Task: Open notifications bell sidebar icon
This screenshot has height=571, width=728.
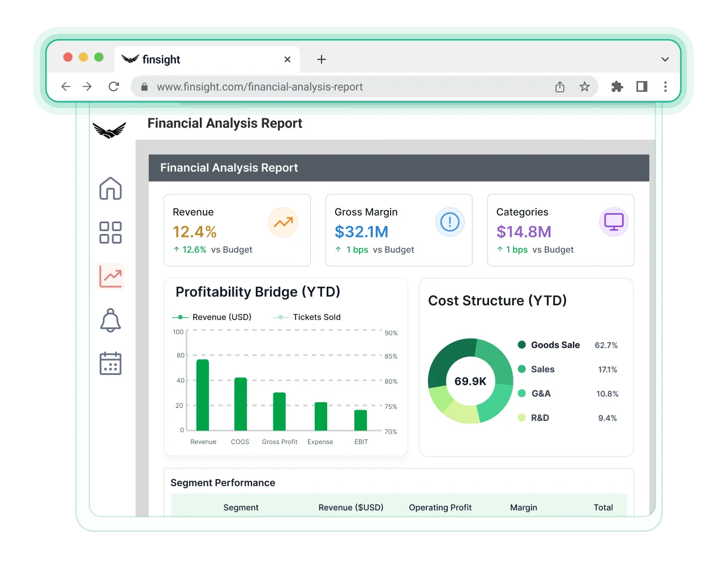Action: pyautogui.click(x=110, y=320)
